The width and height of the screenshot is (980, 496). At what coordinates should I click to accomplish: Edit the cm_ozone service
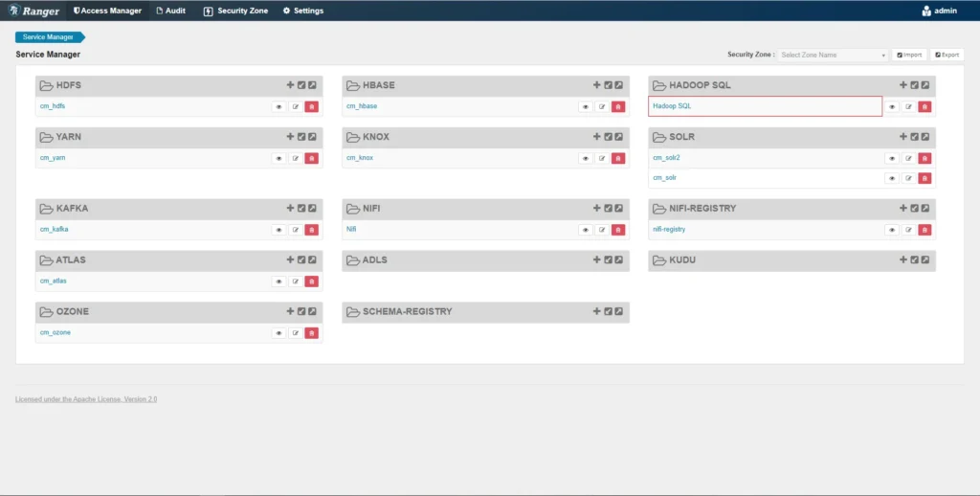pos(296,333)
